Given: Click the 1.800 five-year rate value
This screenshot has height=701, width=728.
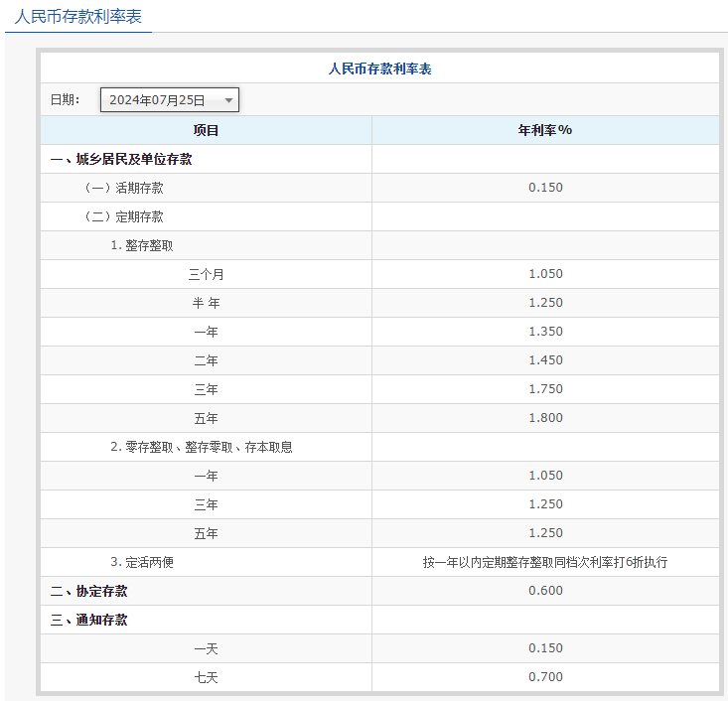Looking at the screenshot, I should (x=545, y=418).
